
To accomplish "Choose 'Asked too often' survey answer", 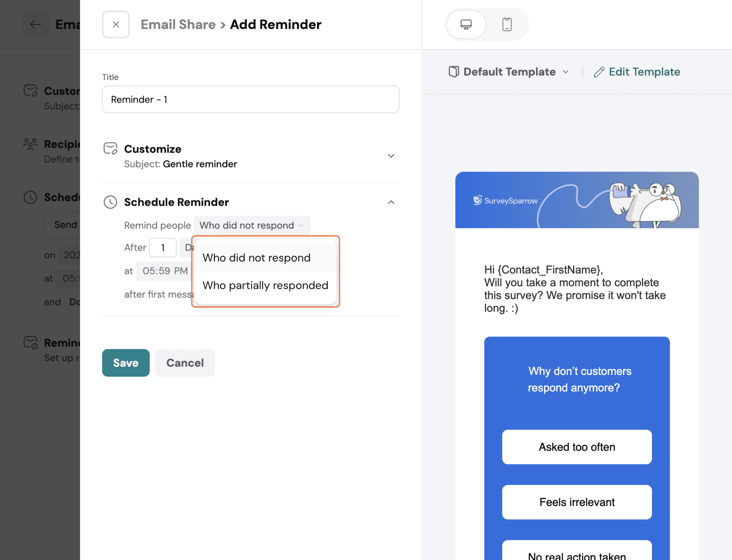I will pyautogui.click(x=577, y=447).
